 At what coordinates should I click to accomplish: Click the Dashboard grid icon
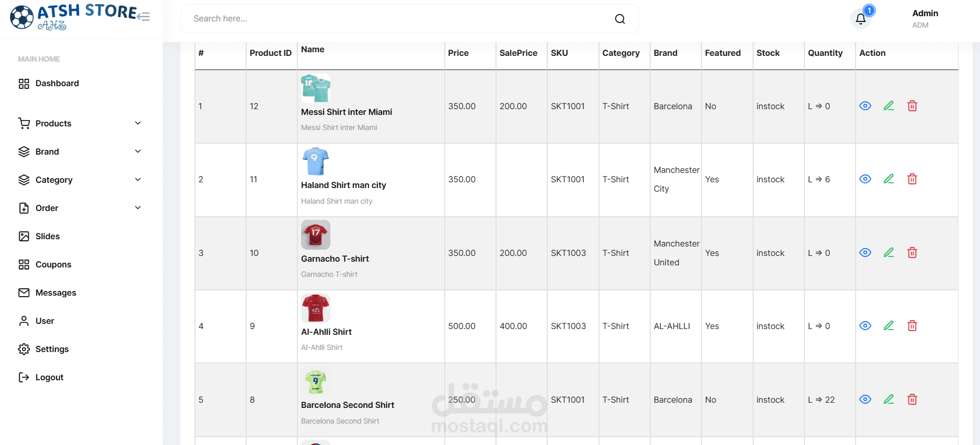pos(24,84)
